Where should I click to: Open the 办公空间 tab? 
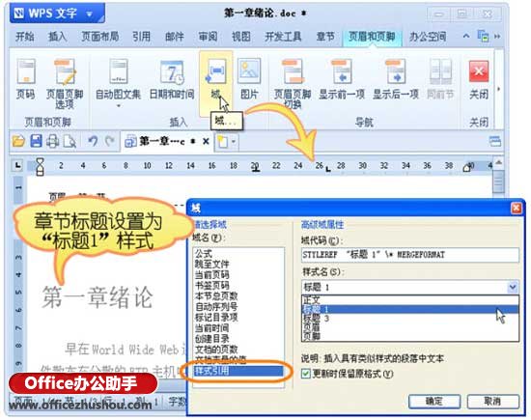pos(428,37)
